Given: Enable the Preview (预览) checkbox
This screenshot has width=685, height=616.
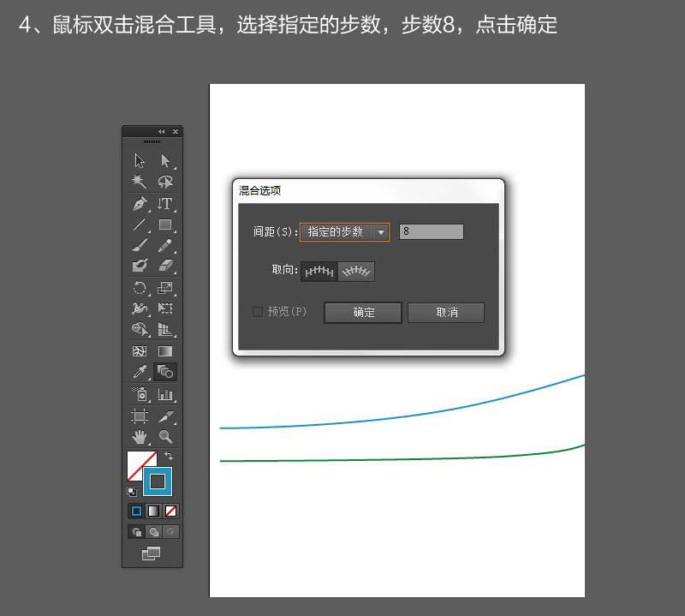Looking at the screenshot, I should [x=258, y=312].
